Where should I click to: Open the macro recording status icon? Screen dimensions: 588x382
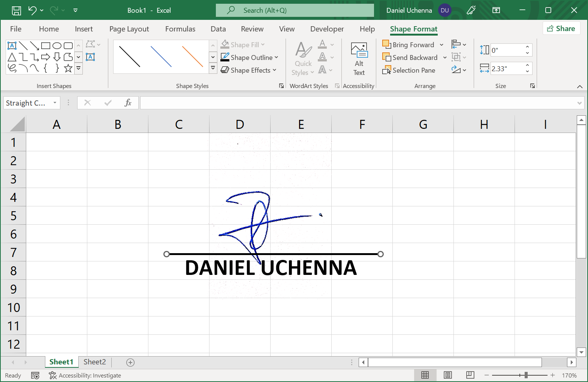(x=35, y=375)
